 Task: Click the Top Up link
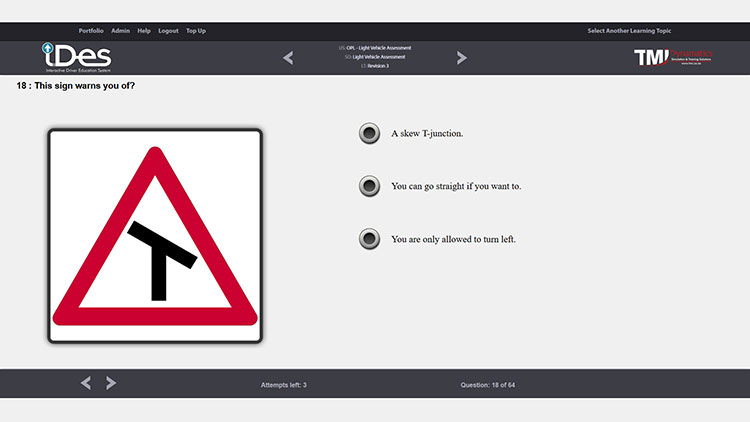[x=196, y=31]
